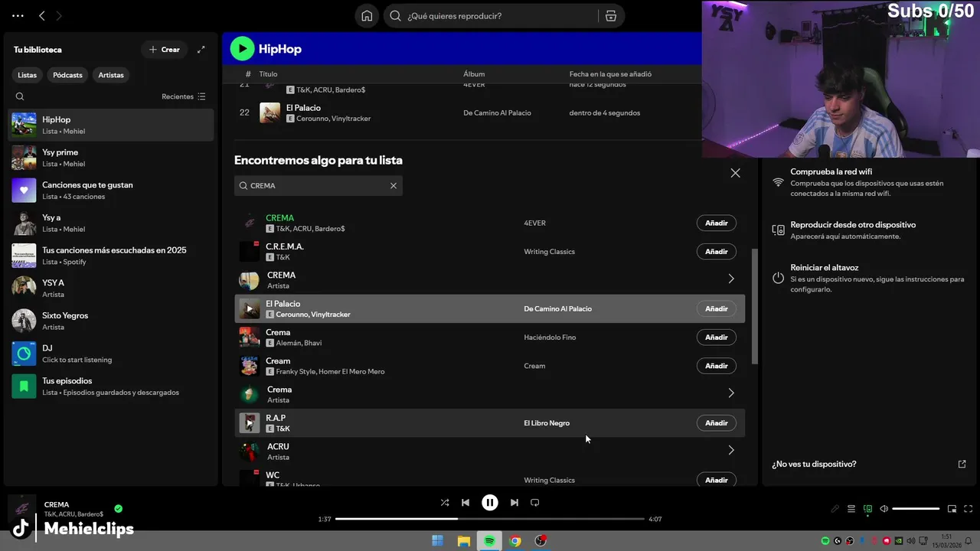The height and width of the screenshot is (551, 980).
Task: Open Windows Start menu
Action: 438,541
